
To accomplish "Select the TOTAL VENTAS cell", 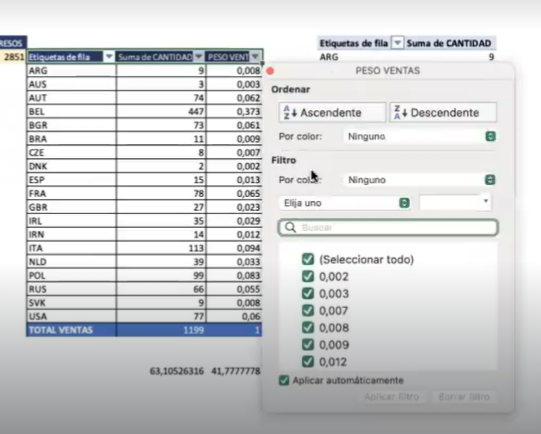I will tap(71, 330).
